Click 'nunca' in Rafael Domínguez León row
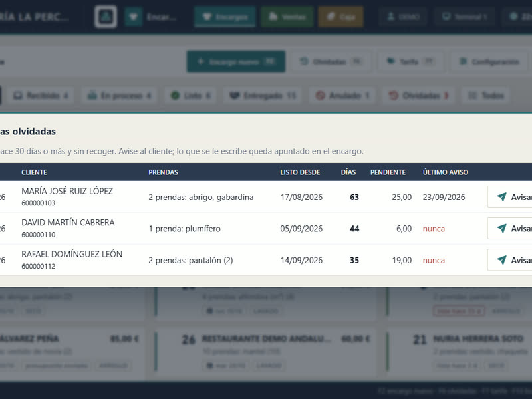Screen dimensions: 532x399 tap(434, 260)
